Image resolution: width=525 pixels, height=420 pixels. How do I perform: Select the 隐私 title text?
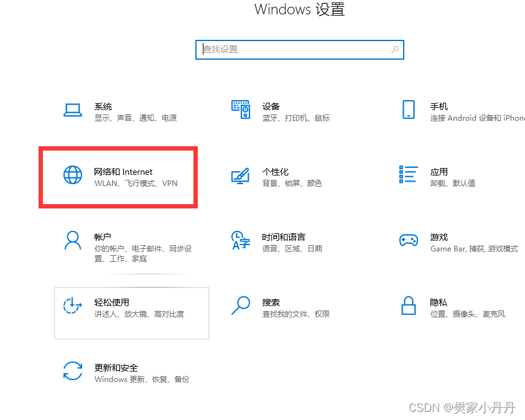pos(439,302)
